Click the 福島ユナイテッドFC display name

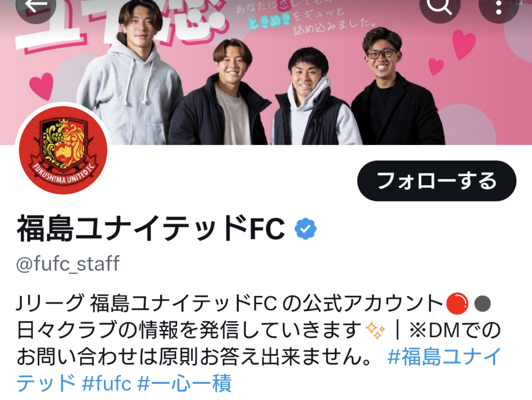[x=151, y=228]
